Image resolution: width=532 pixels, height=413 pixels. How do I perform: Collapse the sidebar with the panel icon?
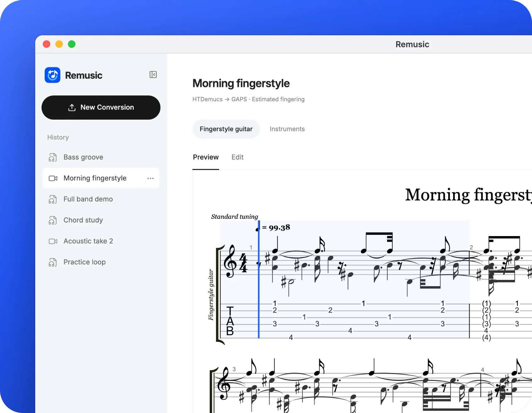point(153,75)
